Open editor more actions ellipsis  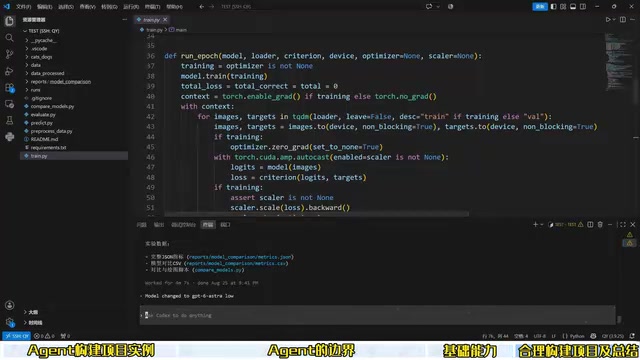(x=633, y=20)
